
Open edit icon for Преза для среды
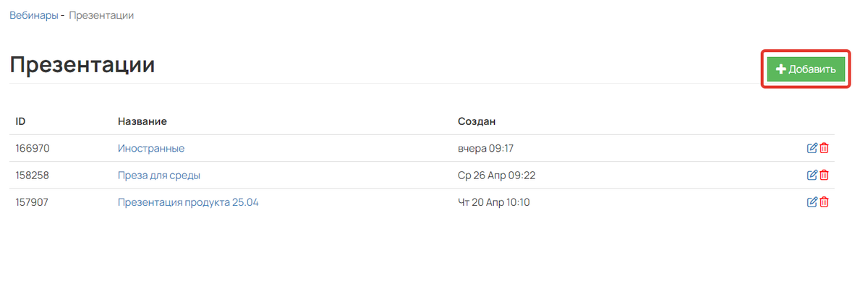812,175
